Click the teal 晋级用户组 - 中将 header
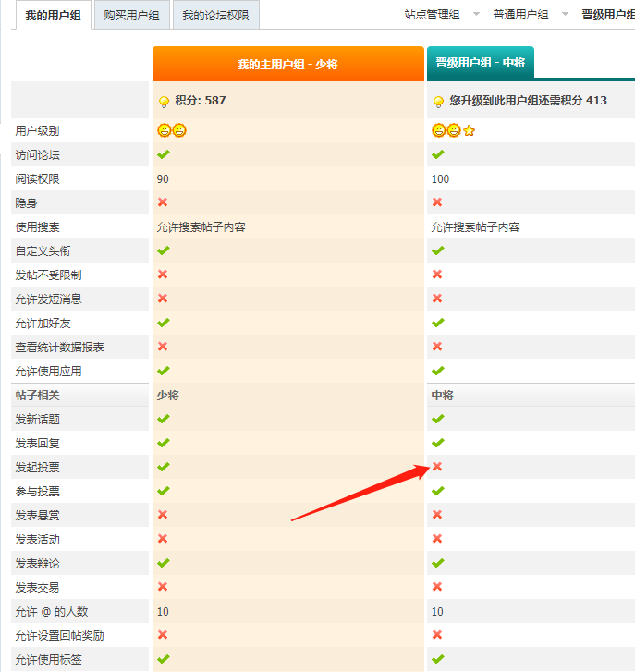This screenshot has width=635, height=672. [x=480, y=63]
